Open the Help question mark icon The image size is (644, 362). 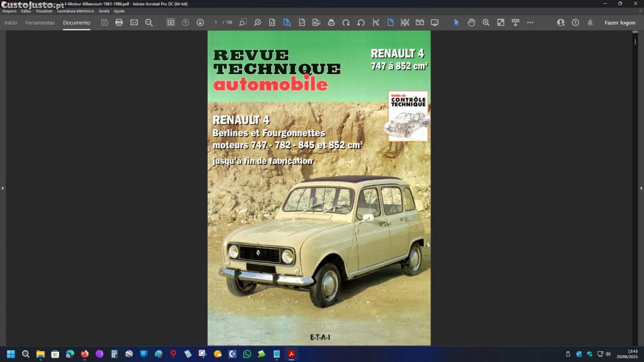(x=575, y=23)
